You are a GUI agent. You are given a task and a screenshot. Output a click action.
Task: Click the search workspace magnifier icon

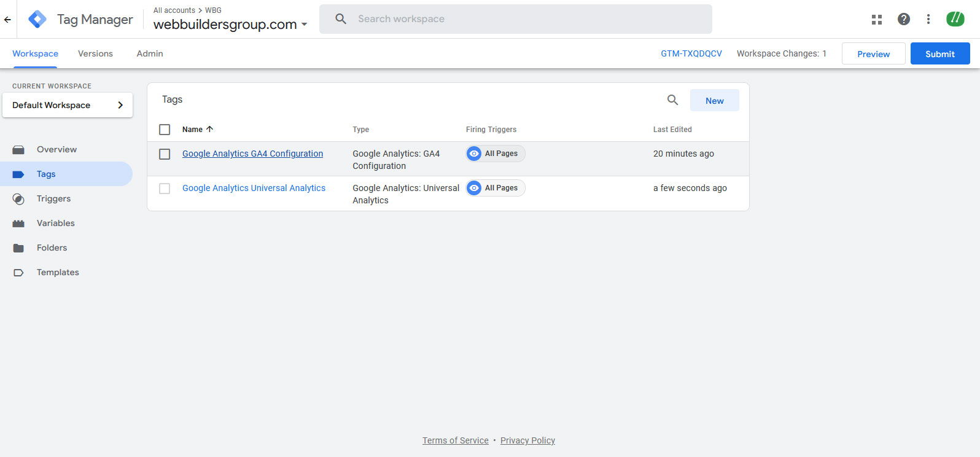tap(341, 19)
